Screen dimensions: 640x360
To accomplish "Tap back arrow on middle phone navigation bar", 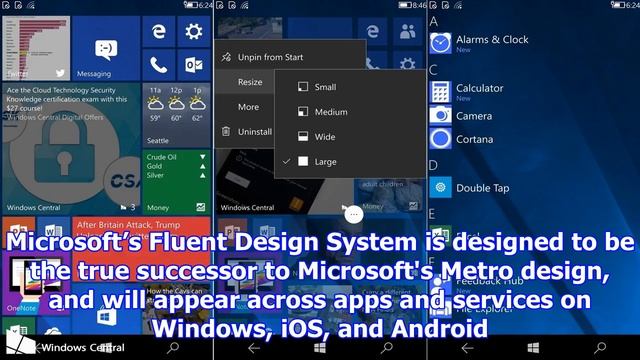I will pos(254,348).
